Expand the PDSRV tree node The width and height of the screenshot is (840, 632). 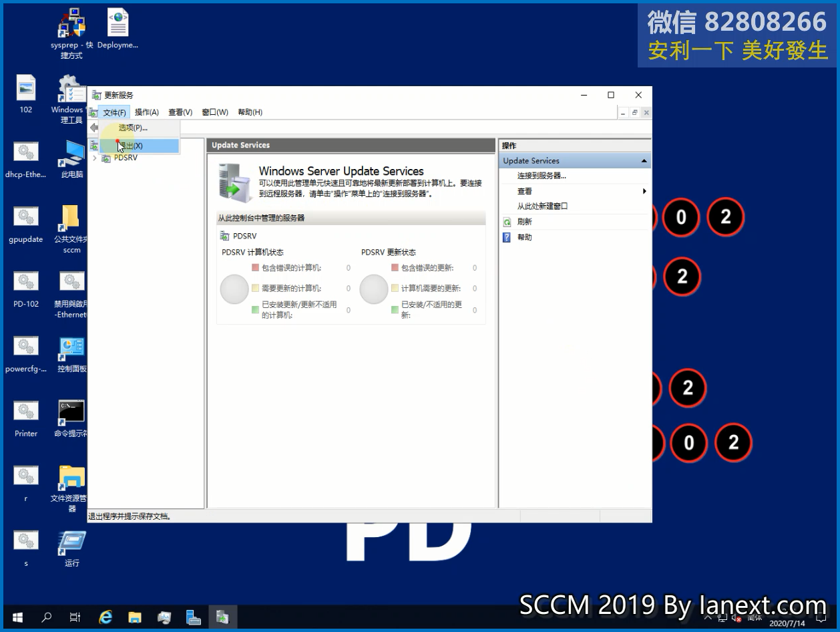(95, 158)
